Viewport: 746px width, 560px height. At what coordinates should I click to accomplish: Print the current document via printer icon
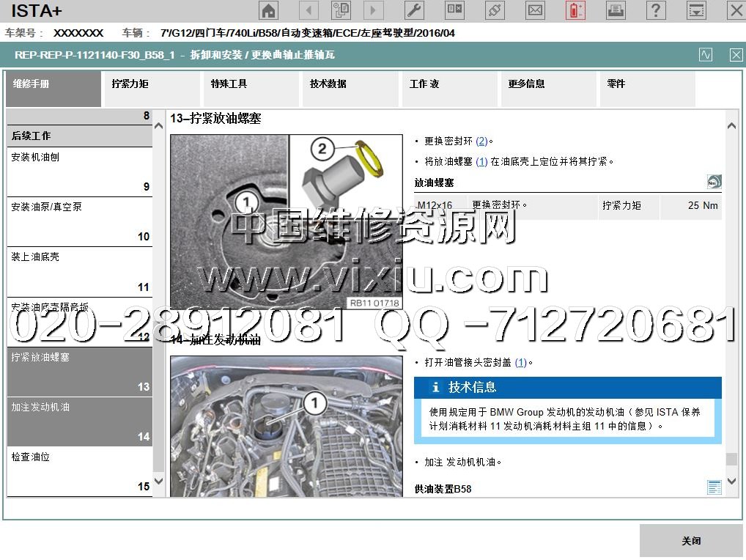[x=616, y=10]
